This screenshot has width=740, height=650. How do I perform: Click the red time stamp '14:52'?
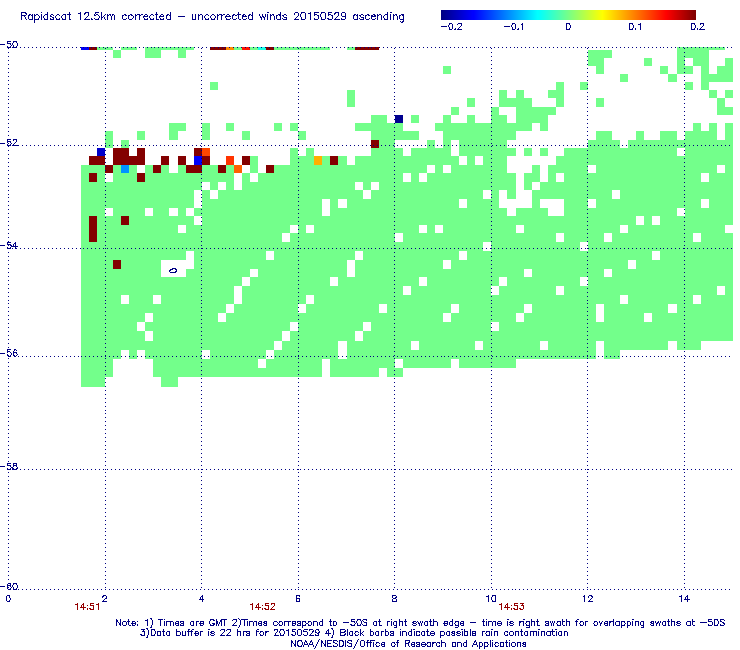click(262, 607)
